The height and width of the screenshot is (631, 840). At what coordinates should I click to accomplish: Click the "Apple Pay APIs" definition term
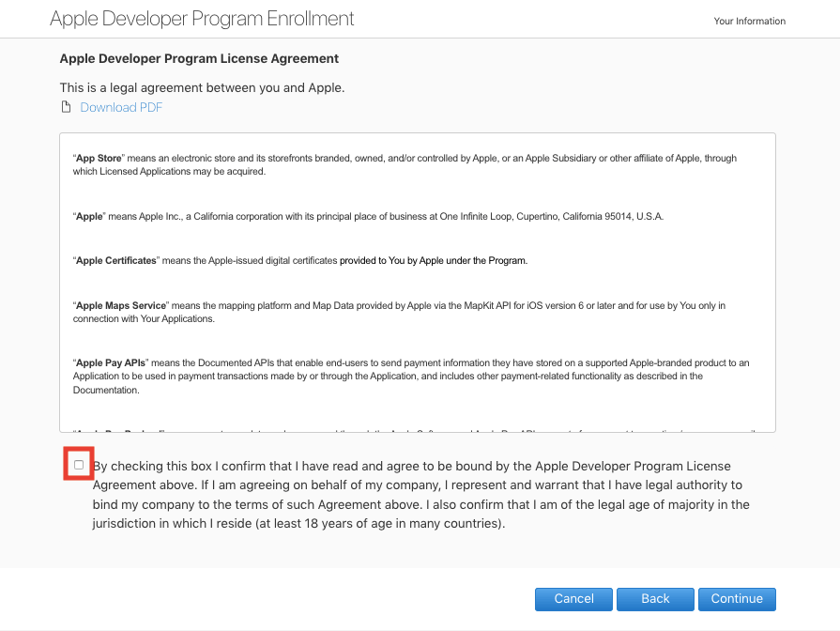point(111,363)
